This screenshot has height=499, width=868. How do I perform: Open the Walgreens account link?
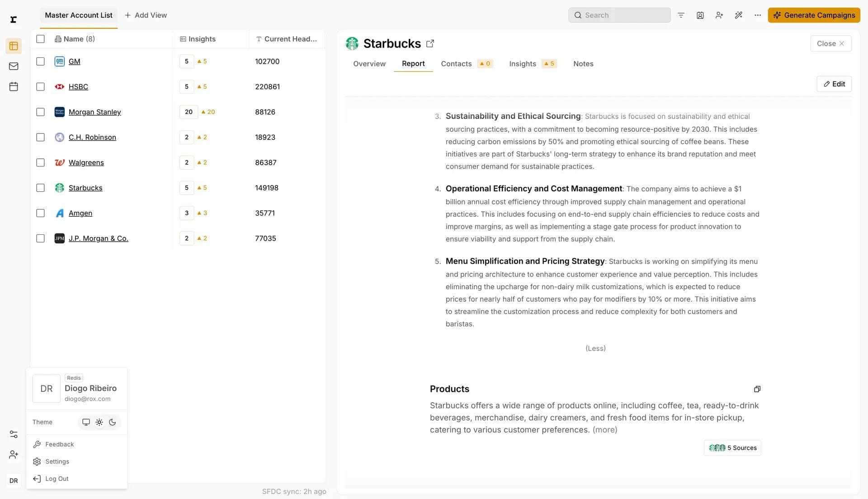tap(86, 162)
